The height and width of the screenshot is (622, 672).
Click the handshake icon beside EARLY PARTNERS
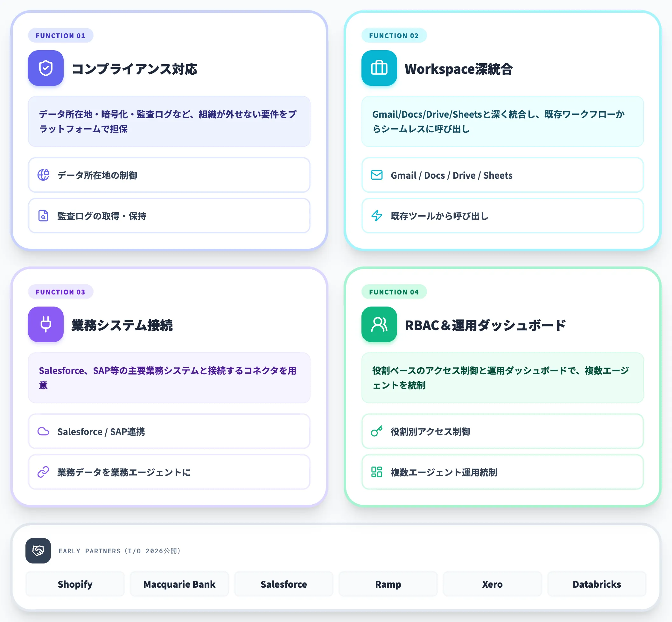(38, 551)
